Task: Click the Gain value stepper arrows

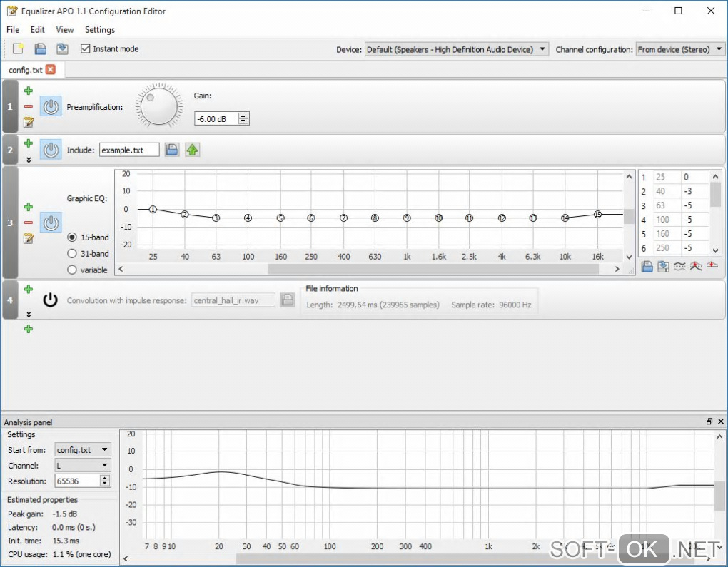Action: [243, 118]
